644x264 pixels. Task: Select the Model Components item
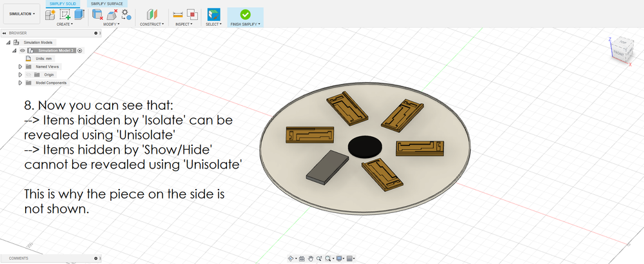pyautogui.click(x=50, y=83)
